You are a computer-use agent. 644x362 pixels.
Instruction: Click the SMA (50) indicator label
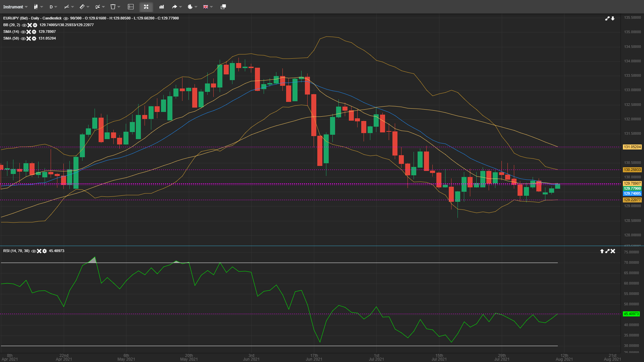pyautogui.click(x=11, y=38)
